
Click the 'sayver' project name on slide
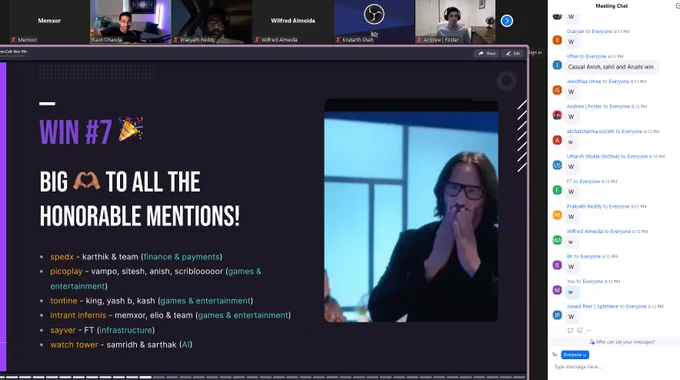63,330
